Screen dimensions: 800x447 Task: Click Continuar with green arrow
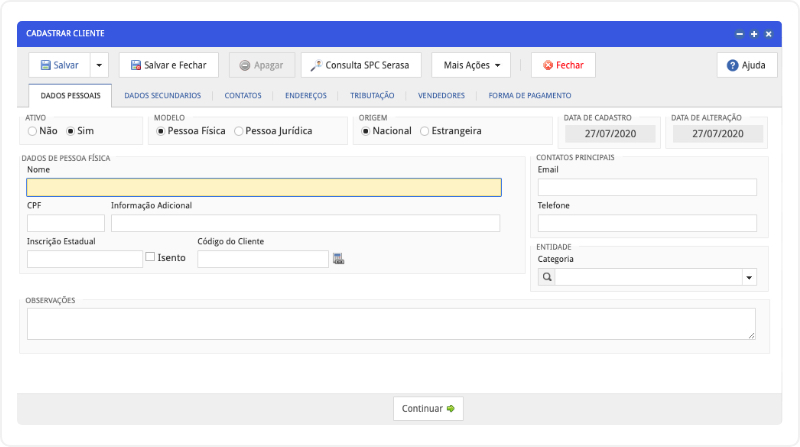[x=428, y=408]
